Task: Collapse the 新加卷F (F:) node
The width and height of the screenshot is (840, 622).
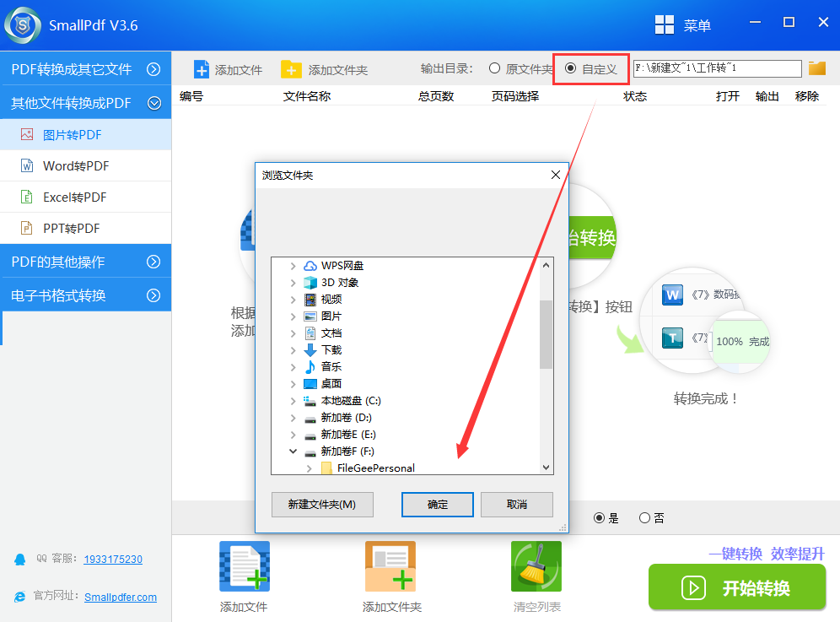Action: 293,452
